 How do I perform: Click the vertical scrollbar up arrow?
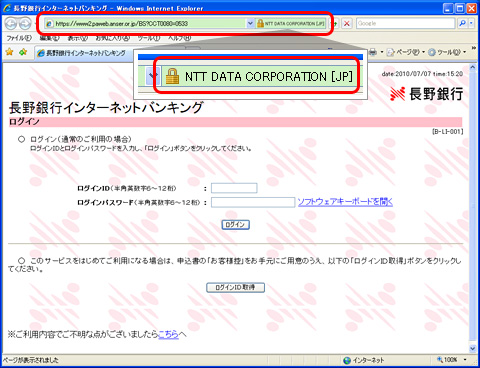[x=472, y=68]
